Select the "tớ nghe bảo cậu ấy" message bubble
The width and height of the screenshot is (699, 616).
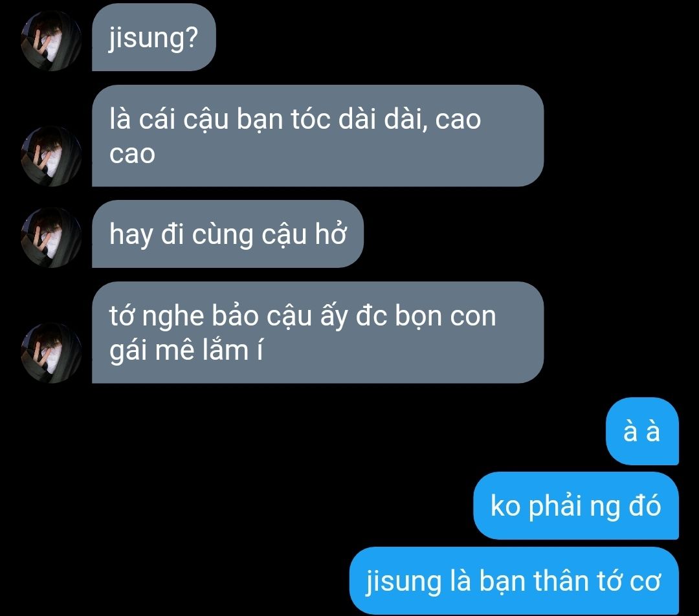(318, 333)
